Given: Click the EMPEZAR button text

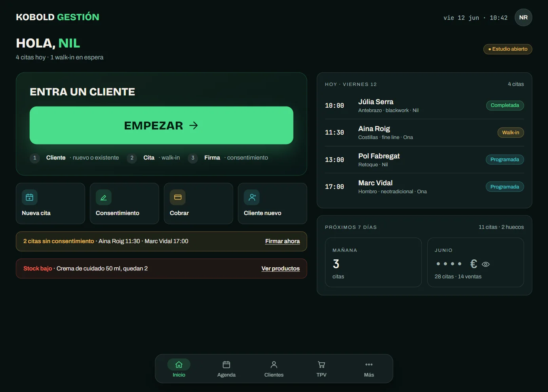Looking at the screenshot, I should point(154,126).
